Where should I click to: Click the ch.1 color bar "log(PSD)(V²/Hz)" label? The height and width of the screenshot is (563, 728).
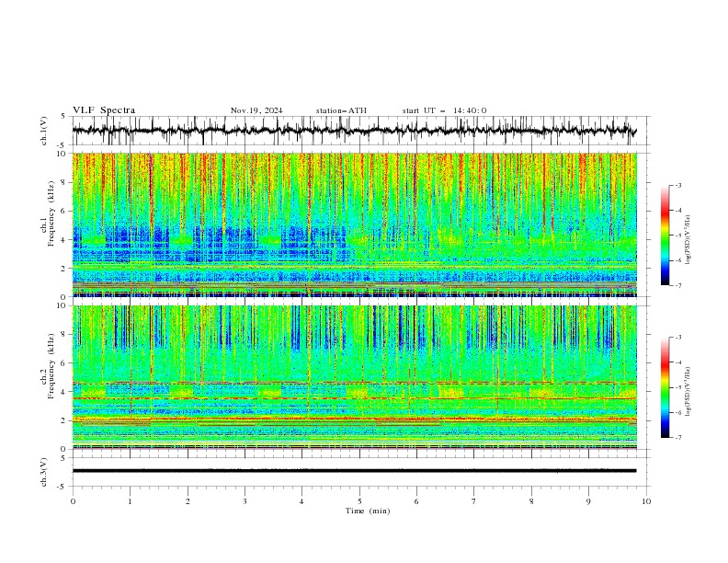pyautogui.click(x=688, y=240)
